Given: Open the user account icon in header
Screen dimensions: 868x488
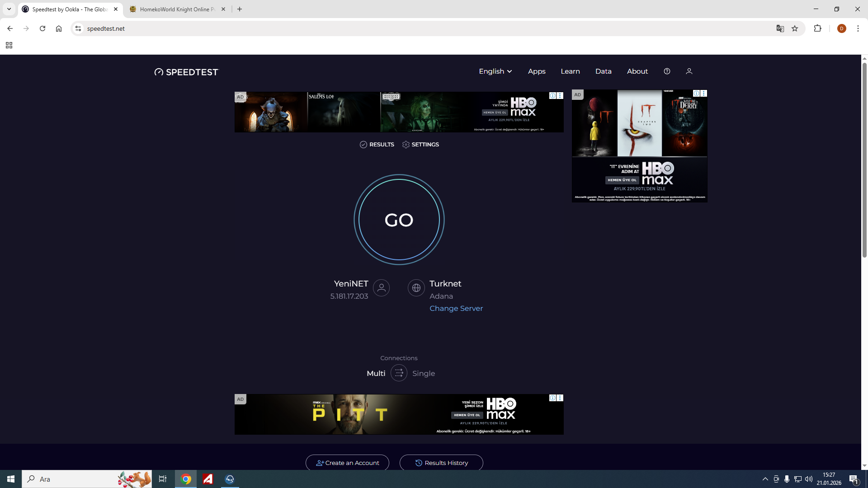Looking at the screenshot, I should [689, 71].
